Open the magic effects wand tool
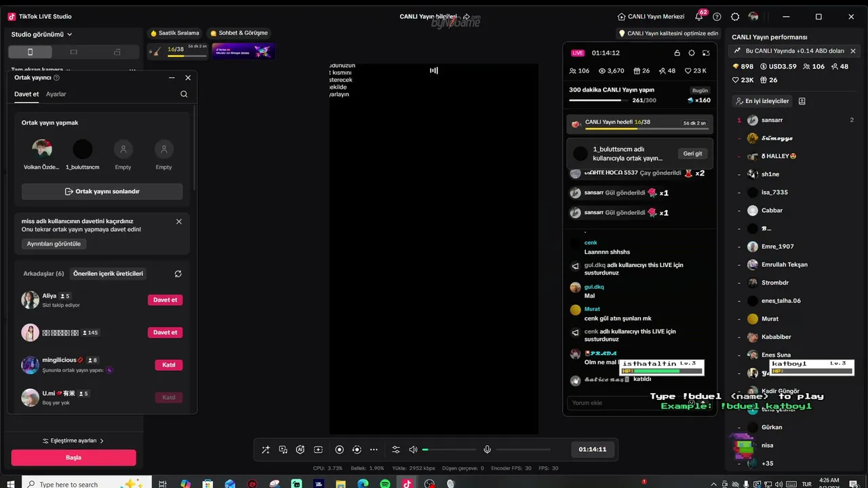This screenshot has height=488, width=868. tap(265, 449)
